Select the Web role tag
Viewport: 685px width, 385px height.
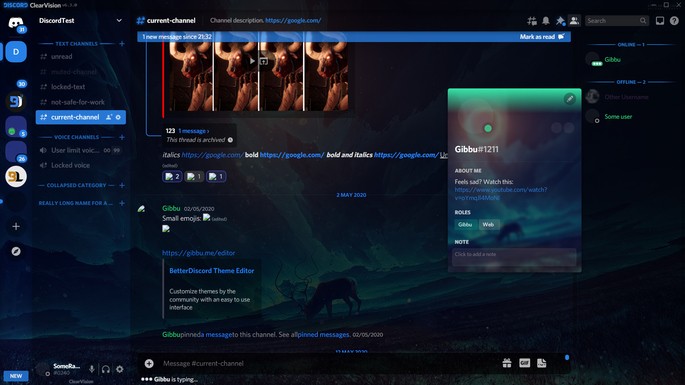[488, 225]
